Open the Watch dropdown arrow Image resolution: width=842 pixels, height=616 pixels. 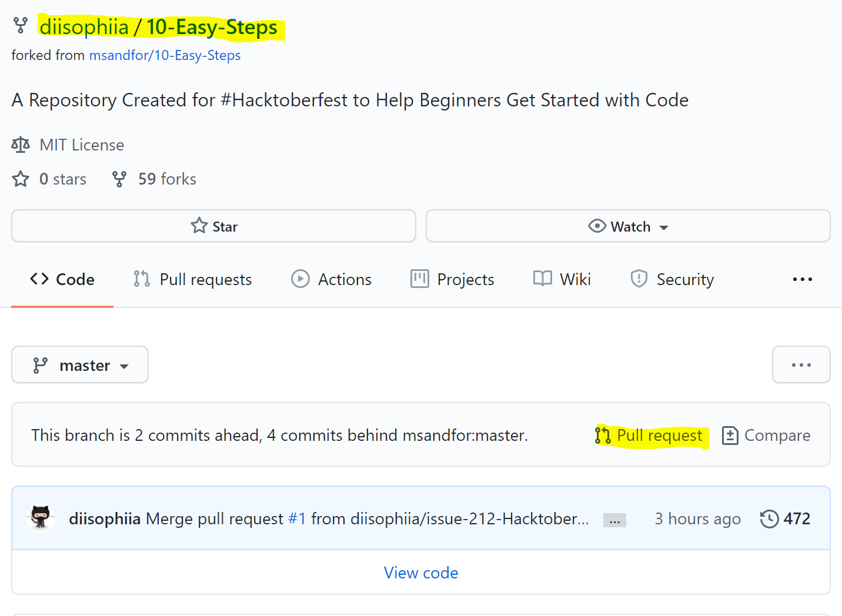(665, 227)
